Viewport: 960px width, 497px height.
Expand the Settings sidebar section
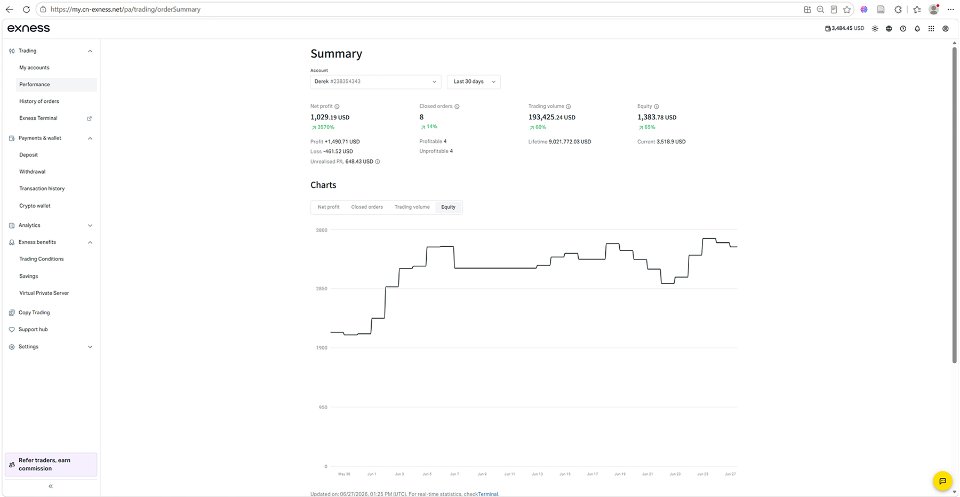51,346
